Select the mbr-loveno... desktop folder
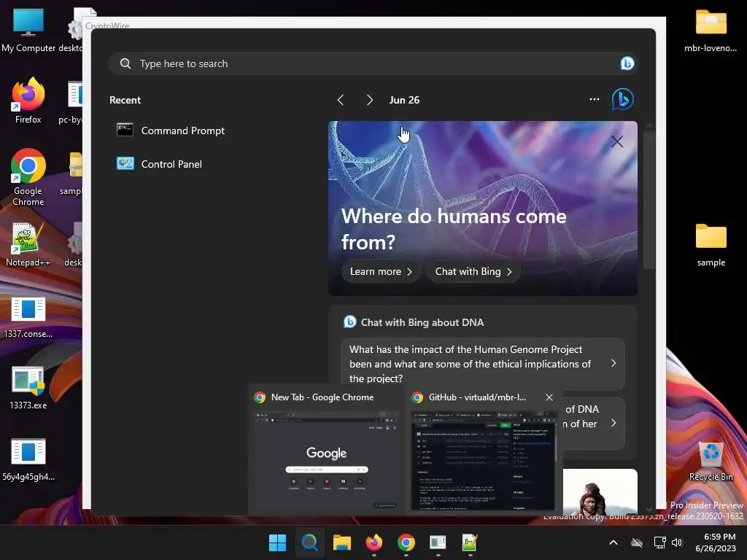Image resolution: width=747 pixels, height=560 pixels. click(x=711, y=31)
